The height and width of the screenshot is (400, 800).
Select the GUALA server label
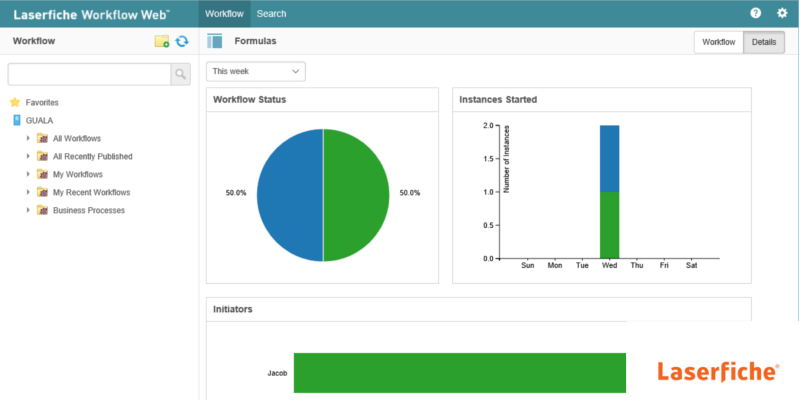pyautogui.click(x=39, y=120)
